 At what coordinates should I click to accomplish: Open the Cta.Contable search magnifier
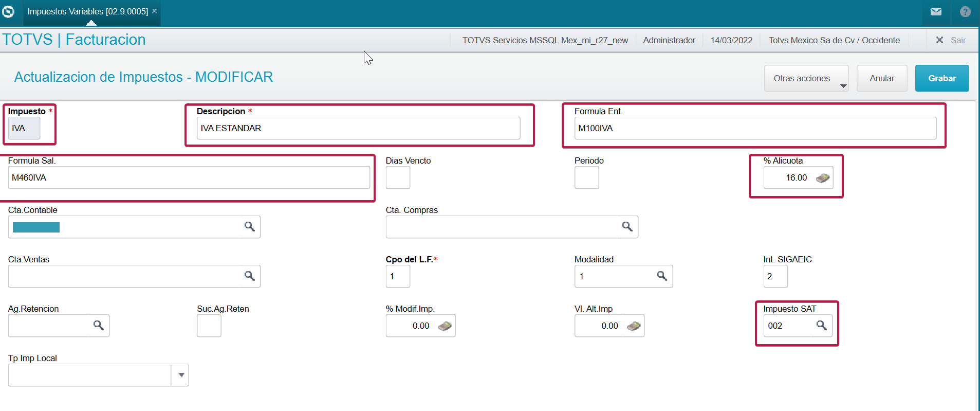pyautogui.click(x=250, y=227)
